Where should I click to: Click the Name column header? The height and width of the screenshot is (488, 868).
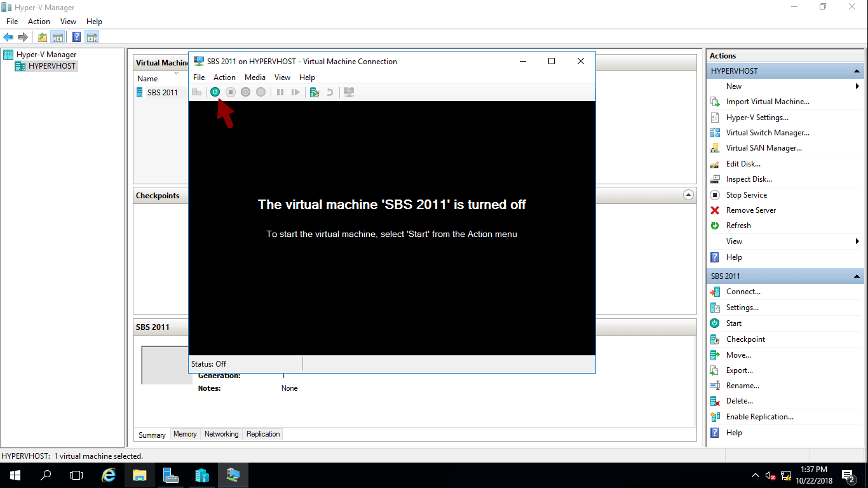point(147,79)
